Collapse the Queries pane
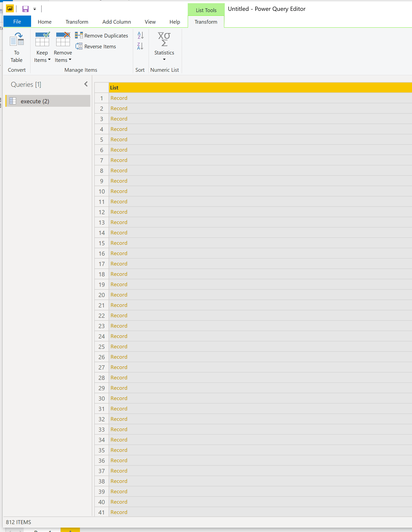The height and width of the screenshot is (532, 412). click(x=86, y=84)
